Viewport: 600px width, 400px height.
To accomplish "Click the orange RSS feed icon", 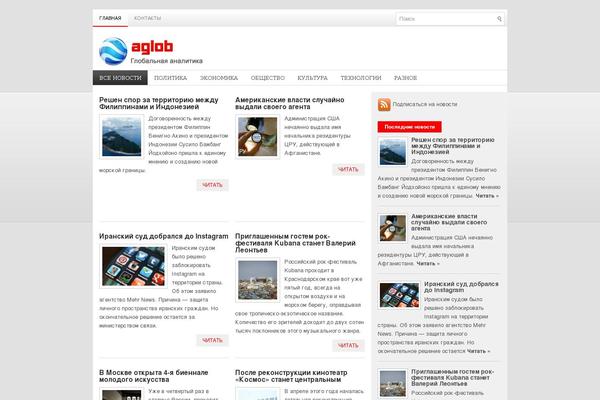I will [x=384, y=104].
